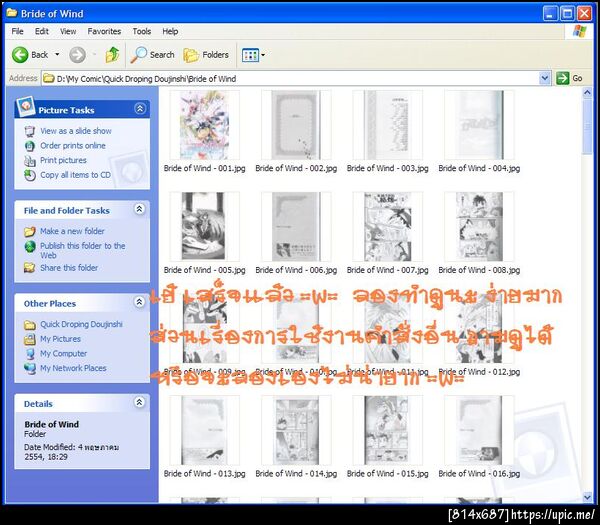Select thumbnail Bride of Wind - 003.jpg
Viewport: 600px width, 525px height.
388,125
